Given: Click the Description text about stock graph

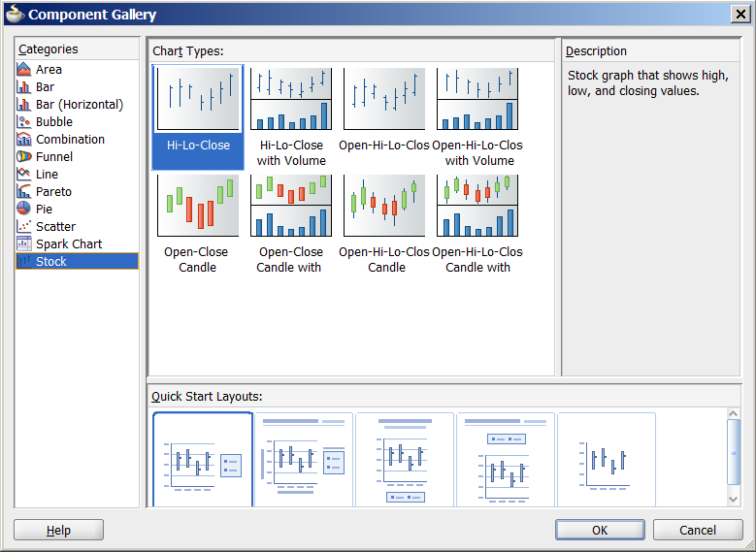Looking at the screenshot, I should [x=647, y=82].
